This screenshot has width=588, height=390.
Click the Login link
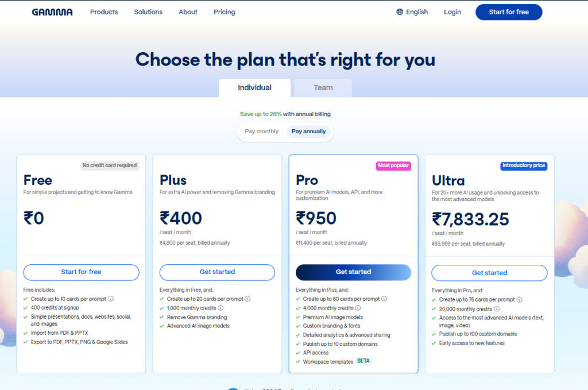(452, 12)
